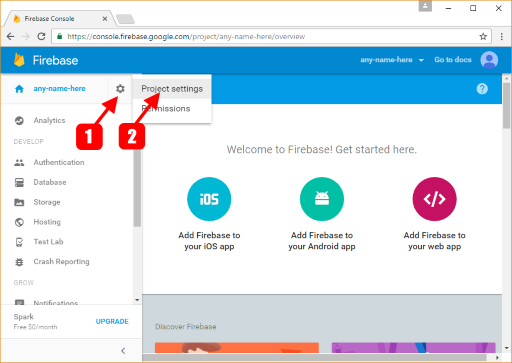512x363 pixels.
Task: Click the orange Discover Firebase card
Action: 237,348
